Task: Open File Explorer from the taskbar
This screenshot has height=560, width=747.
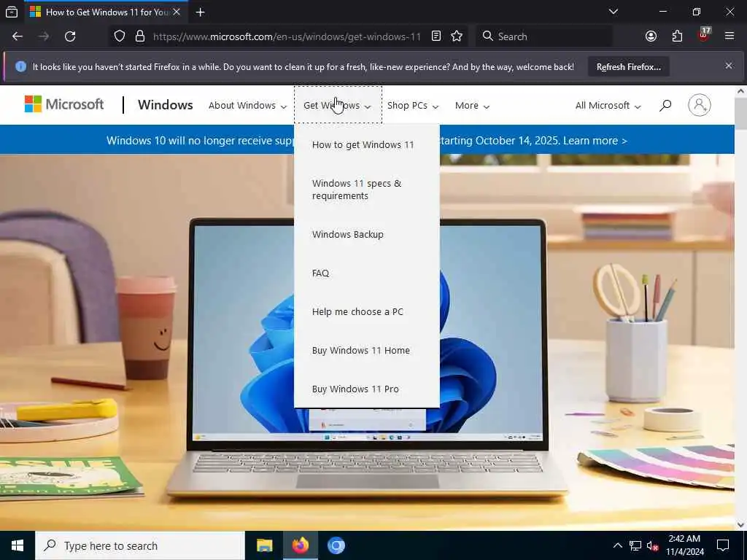Action: pyautogui.click(x=264, y=545)
